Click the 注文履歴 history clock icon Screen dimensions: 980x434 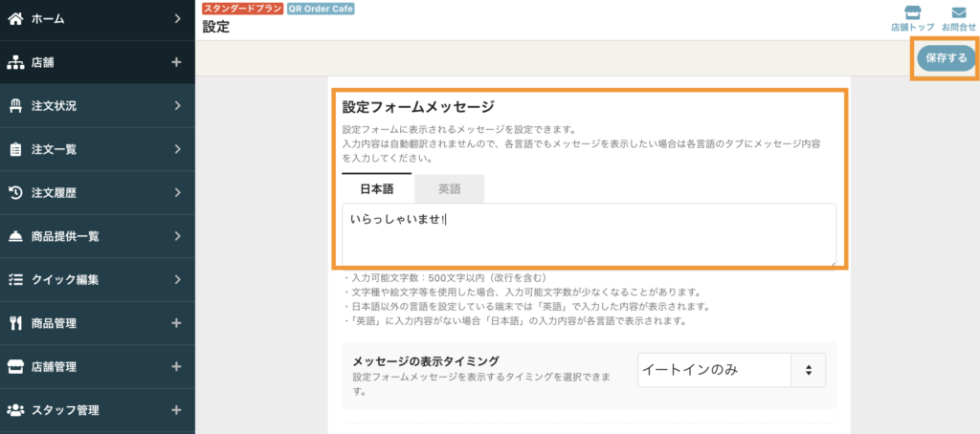point(15,193)
